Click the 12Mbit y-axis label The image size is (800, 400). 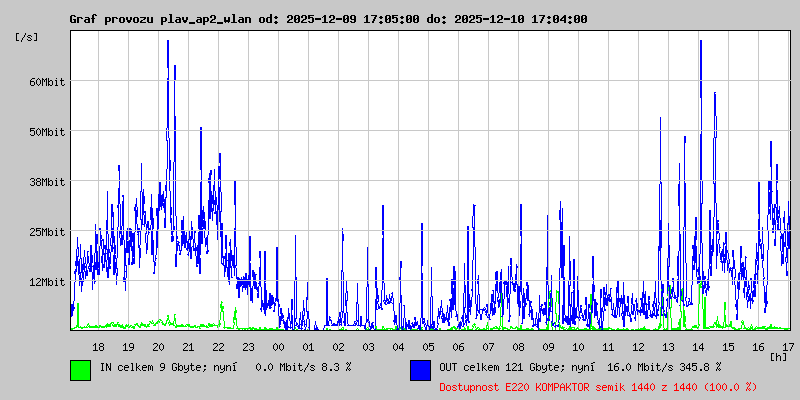click(47, 282)
